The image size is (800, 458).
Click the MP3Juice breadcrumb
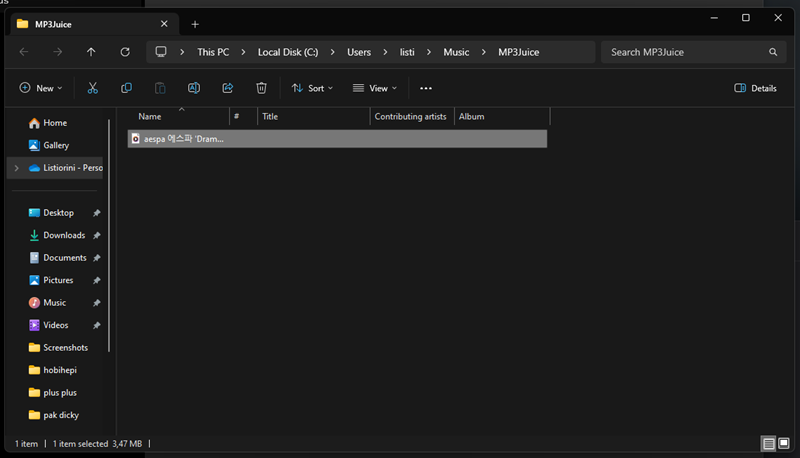tap(518, 52)
